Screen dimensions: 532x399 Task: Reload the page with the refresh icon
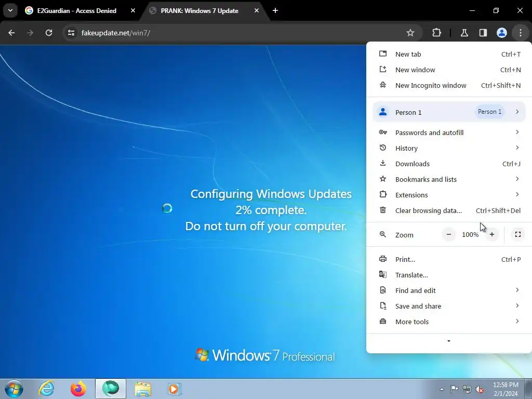point(49,33)
